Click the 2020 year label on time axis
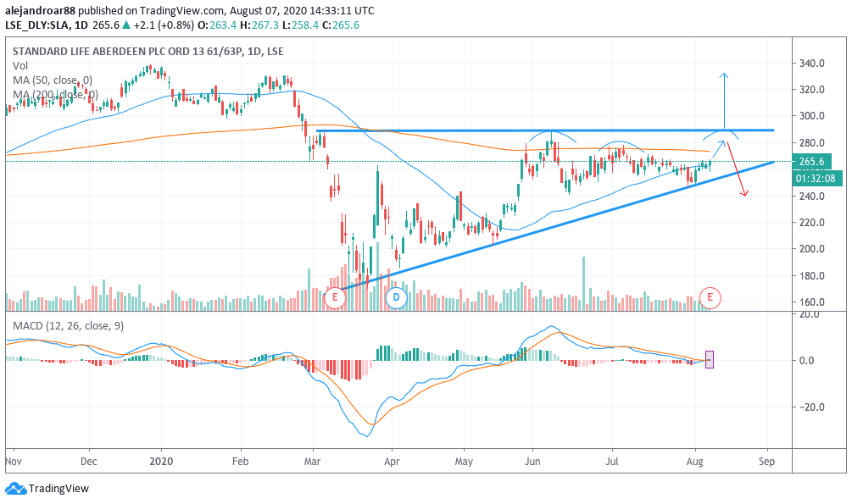The image size is (852, 504). 161,462
